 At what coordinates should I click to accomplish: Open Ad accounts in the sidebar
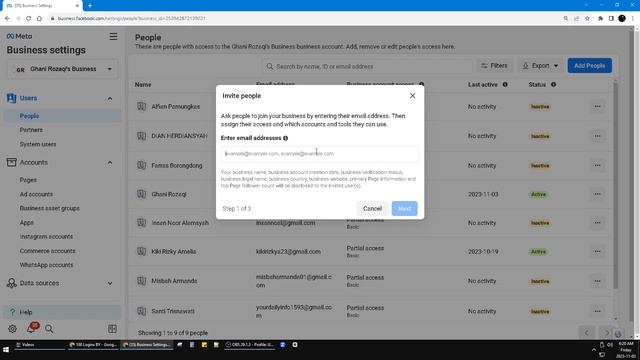(36, 194)
